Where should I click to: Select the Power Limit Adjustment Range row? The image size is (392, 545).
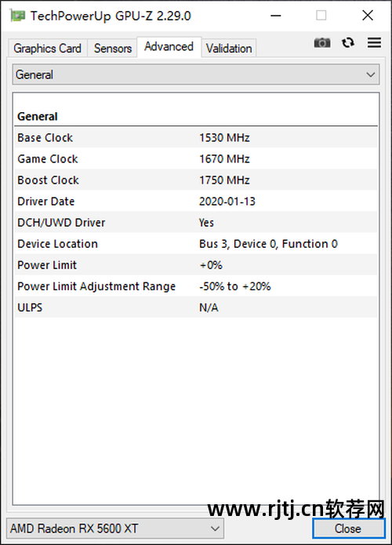coord(196,286)
